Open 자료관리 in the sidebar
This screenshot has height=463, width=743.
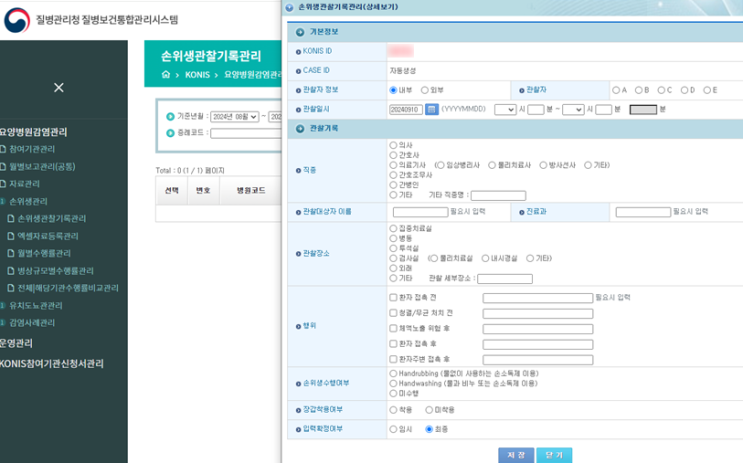tap(24, 184)
